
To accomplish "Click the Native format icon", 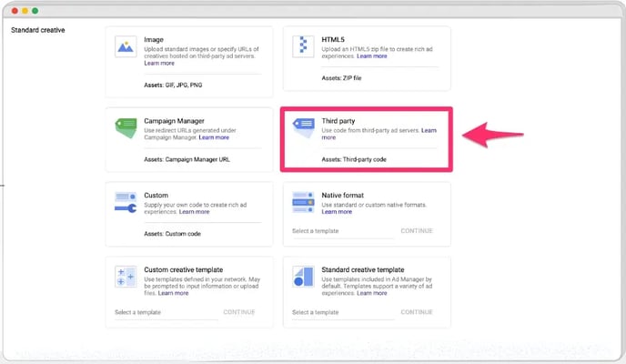I will [303, 203].
